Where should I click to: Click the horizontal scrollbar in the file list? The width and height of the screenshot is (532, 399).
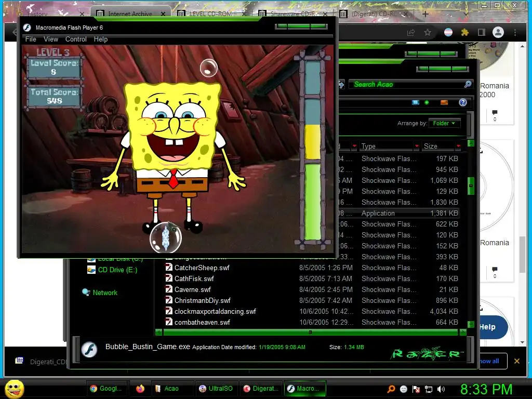[311, 332]
